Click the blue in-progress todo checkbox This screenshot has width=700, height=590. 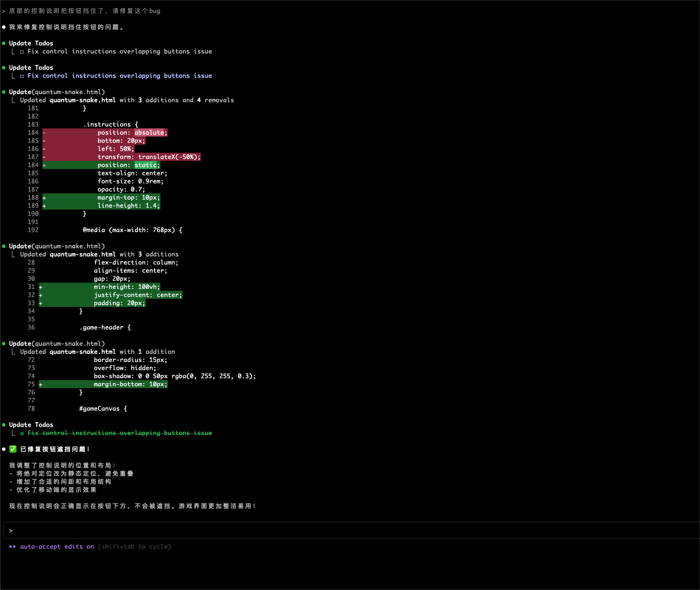coord(22,76)
